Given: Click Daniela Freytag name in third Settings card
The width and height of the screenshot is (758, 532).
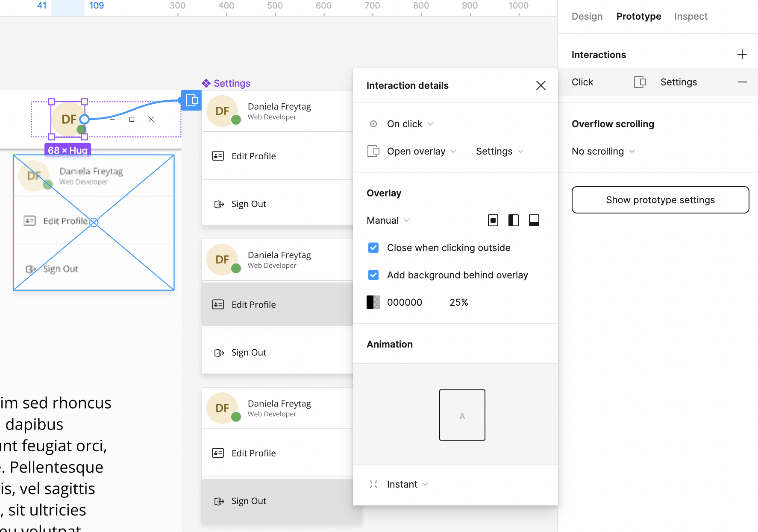Looking at the screenshot, I should [279, 403].
